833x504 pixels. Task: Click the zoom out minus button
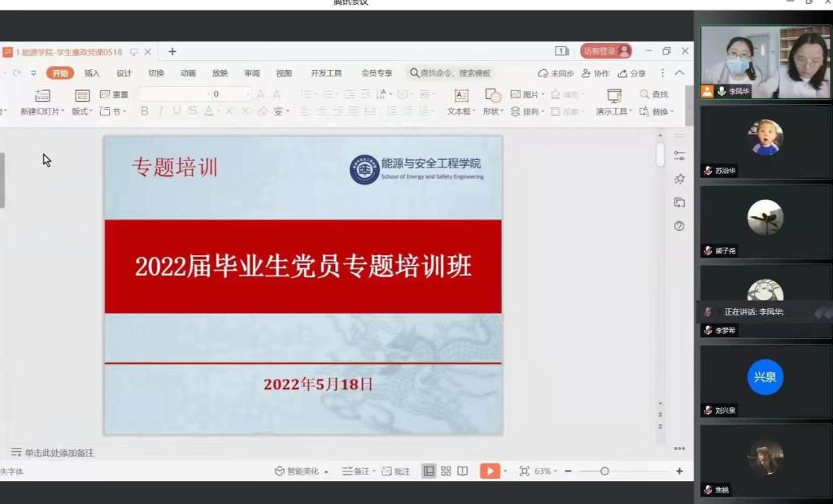click(568, 471)
